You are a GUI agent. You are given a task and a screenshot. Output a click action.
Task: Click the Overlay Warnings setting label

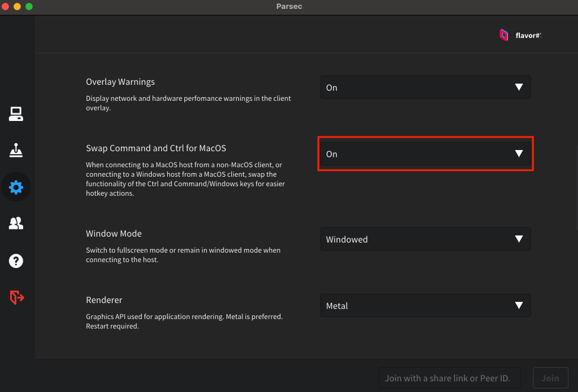[x=120, y=82]
